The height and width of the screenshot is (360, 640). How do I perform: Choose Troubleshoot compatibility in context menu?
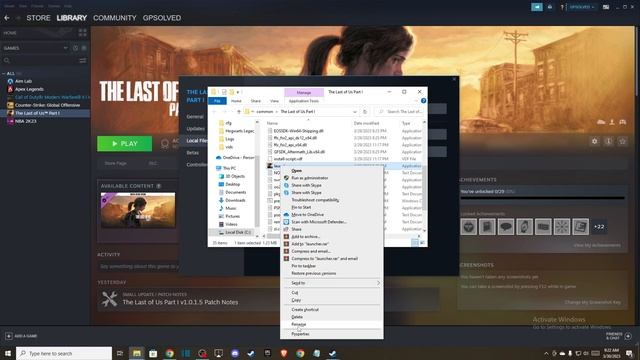coord(315,200)
